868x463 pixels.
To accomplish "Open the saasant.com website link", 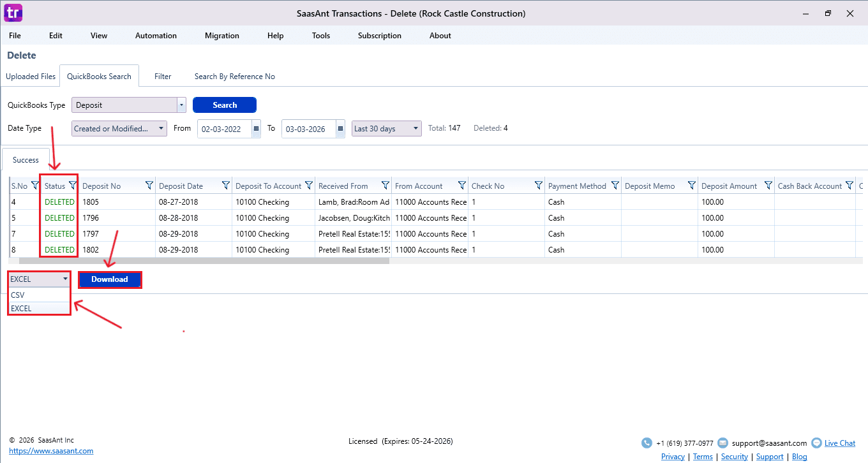I will pos(51,451).
